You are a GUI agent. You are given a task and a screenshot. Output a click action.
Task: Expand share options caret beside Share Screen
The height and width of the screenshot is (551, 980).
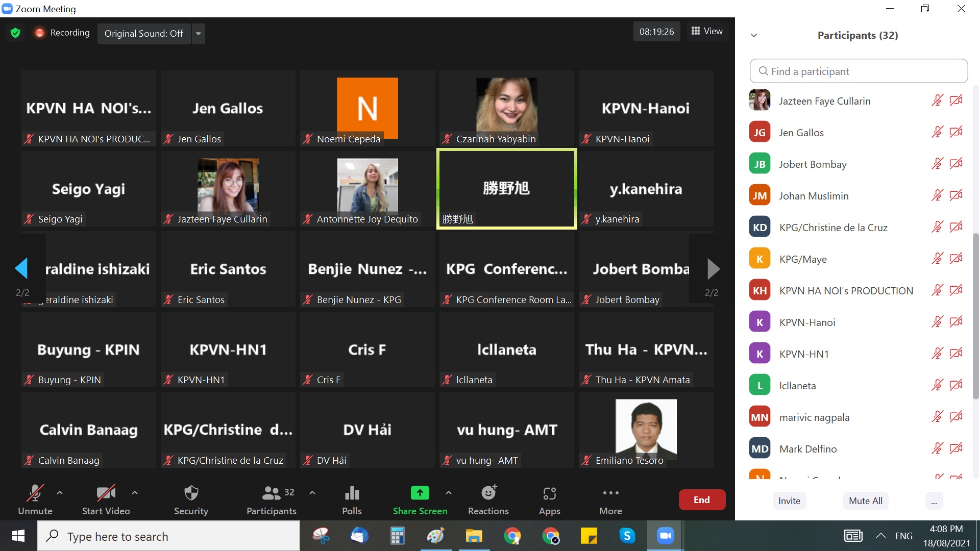tap(449, 493)
